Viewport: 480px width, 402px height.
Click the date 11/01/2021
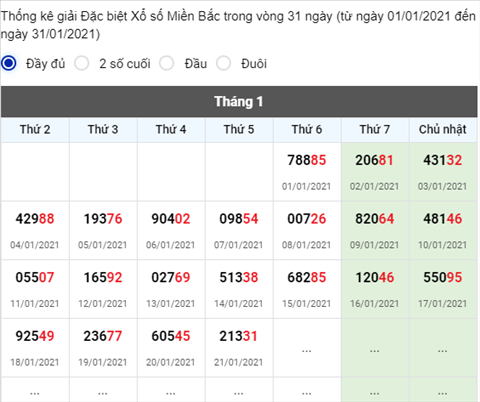tap(34, 304)
